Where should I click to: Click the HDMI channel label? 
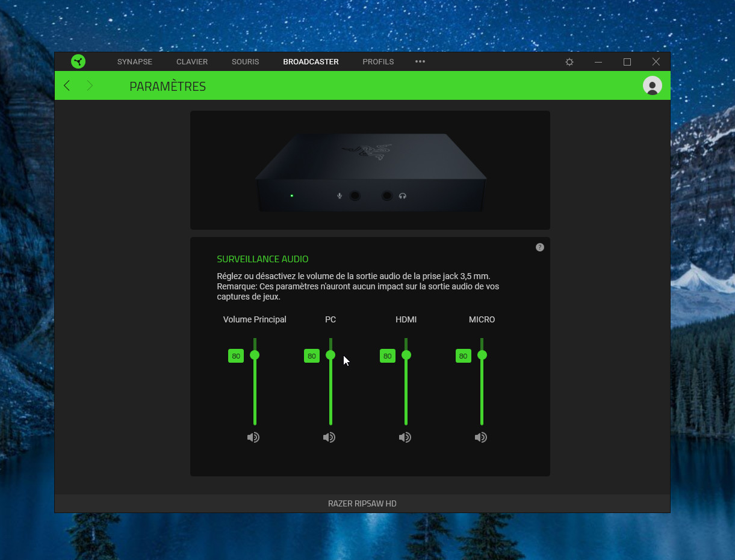pyautogui.click(x=406, y=319)
